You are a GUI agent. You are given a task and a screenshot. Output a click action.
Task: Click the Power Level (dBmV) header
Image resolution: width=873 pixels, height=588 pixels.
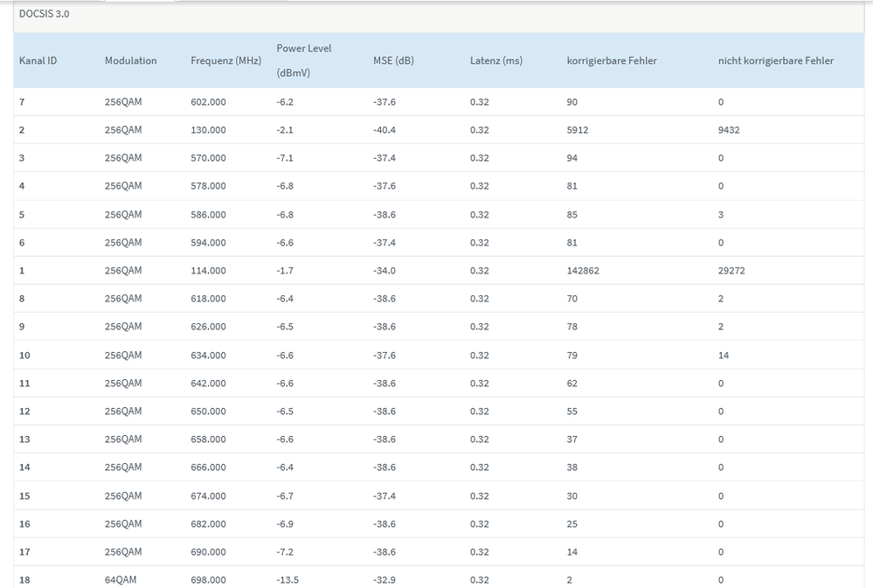tap(303, 61)
